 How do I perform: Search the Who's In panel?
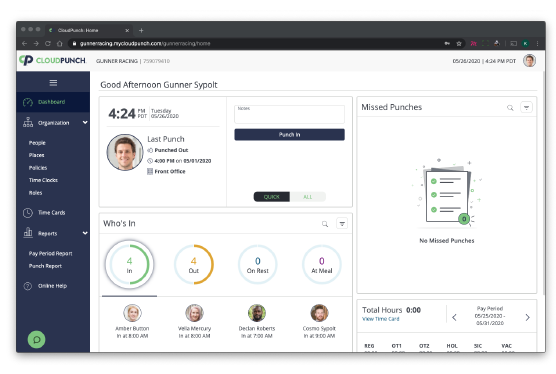(x=325, y=224)
